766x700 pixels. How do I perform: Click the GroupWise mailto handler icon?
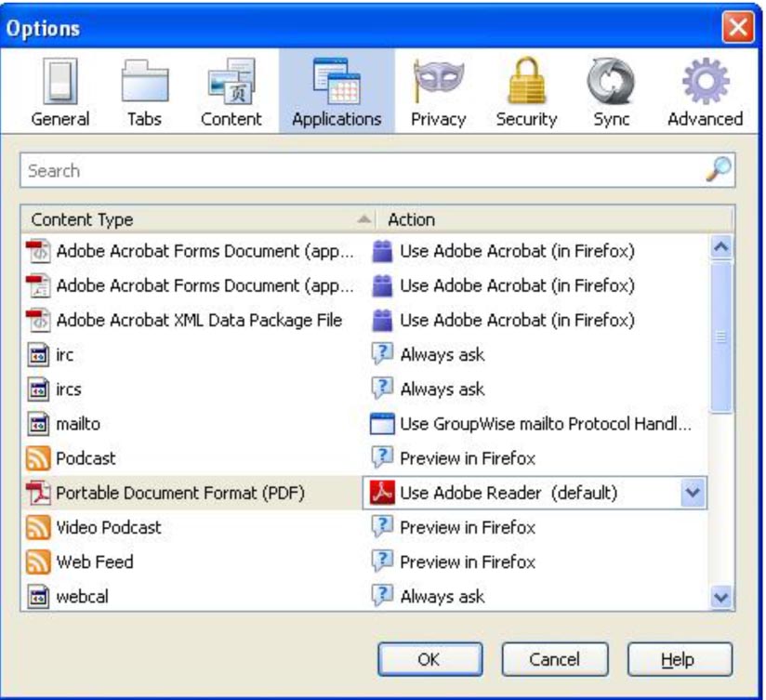point(382,424)
